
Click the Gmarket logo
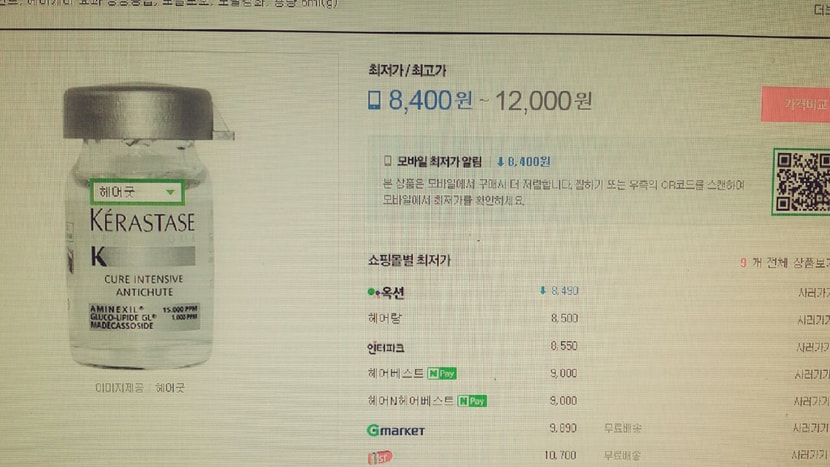[396, 430]
